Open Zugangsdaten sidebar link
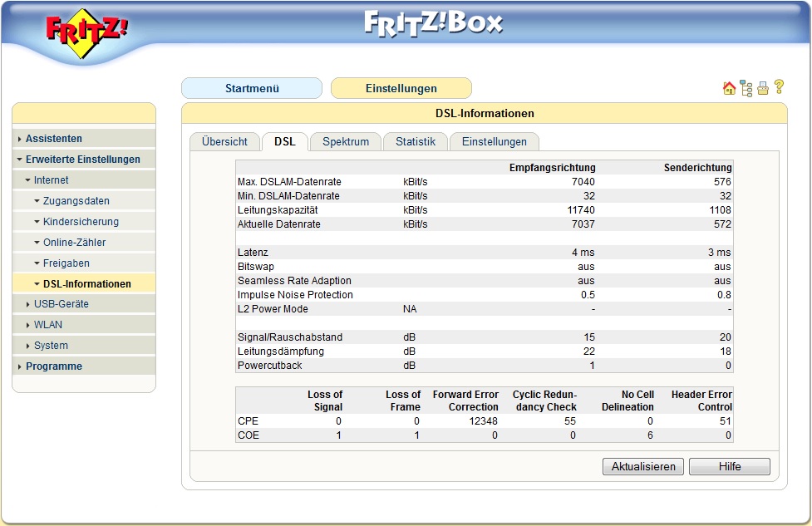The image size is (812, 526). click(x=76, y=201)
